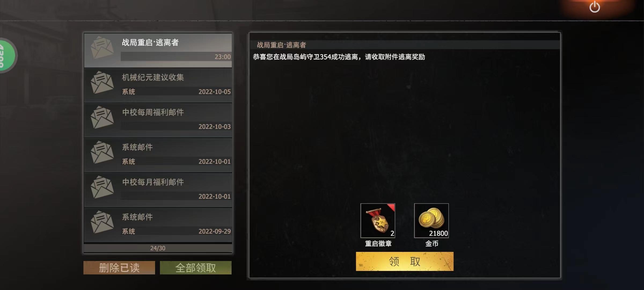The image size is (644, 290).
Task: Click envelope icon of 战局重启·逃离者 mail
Action: [x=102, y=48]
